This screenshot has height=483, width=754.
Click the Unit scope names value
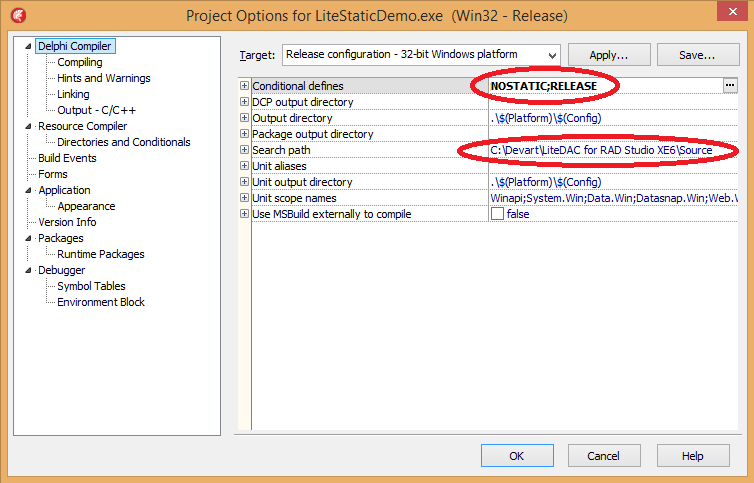point(613,198)
